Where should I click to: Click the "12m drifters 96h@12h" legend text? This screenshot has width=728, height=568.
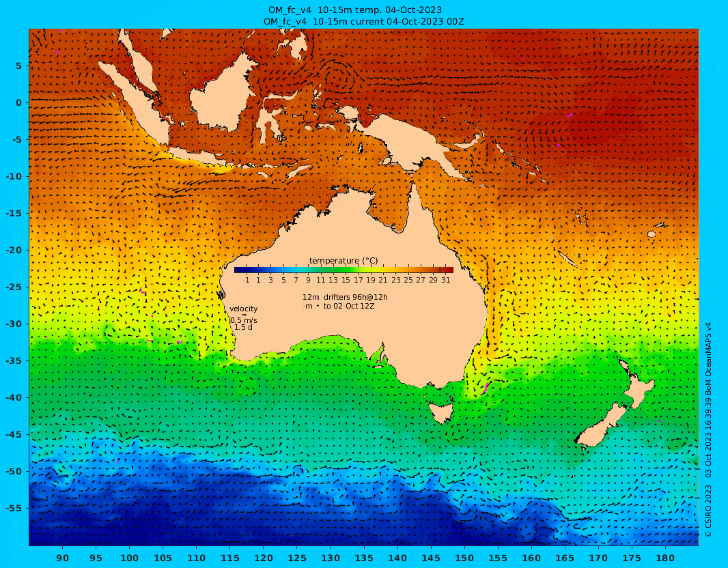tap(345, 297)
